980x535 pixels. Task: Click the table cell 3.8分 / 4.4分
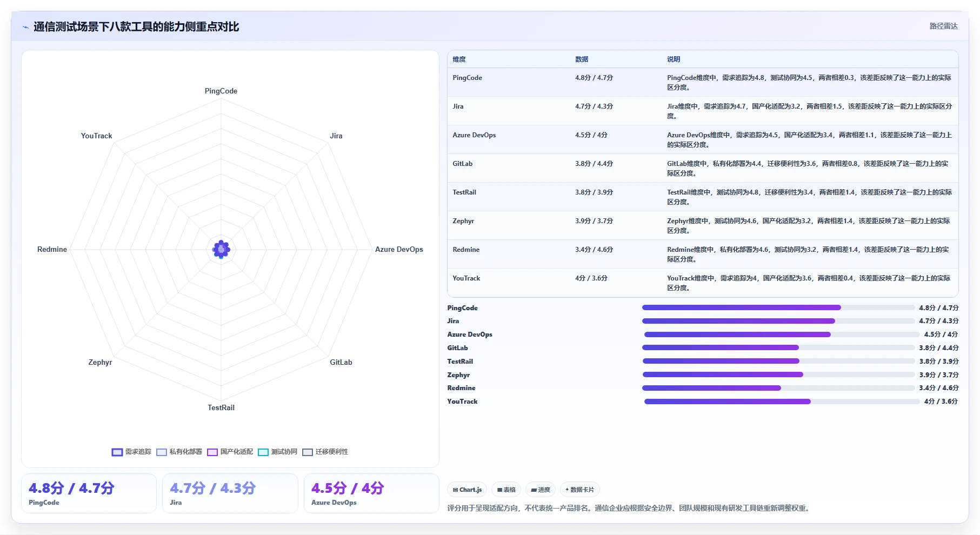[594, 164]
